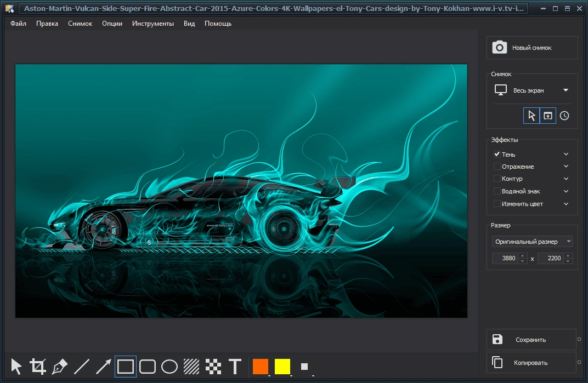
Task: Toggle the window-with-arrow capture option icon
Action: [x=548, y=116]
